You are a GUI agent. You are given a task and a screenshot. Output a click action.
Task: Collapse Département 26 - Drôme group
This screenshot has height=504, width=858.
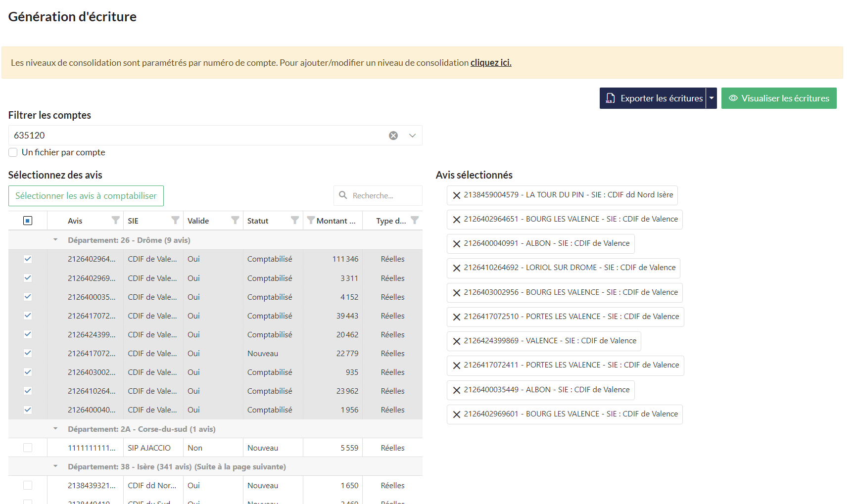[55, 240]
